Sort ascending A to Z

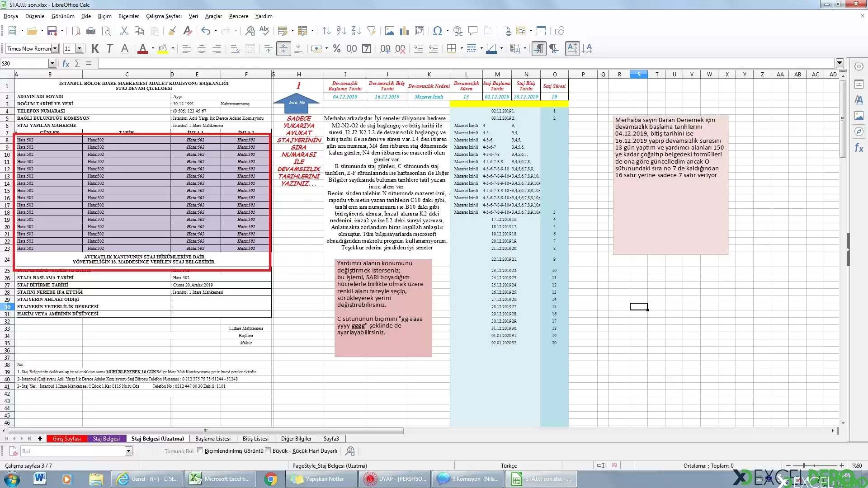coord(341,31)
